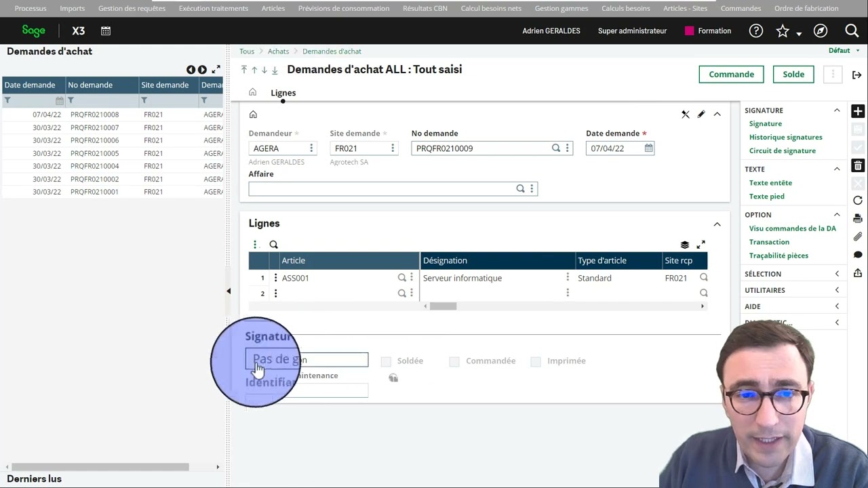Expand the UTILITAIRES section
The width and height of the screenshot is (868, 488).
837,290
